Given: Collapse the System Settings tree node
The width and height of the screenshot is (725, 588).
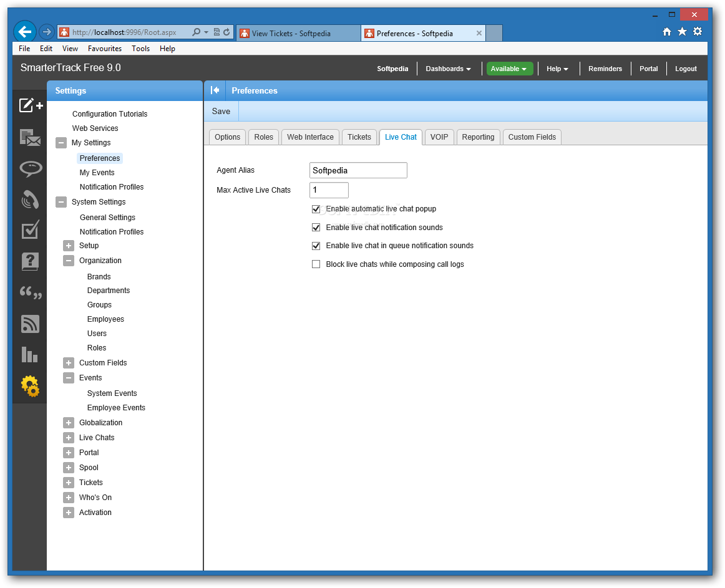Looking at the screenshot, I should point(61,202).
